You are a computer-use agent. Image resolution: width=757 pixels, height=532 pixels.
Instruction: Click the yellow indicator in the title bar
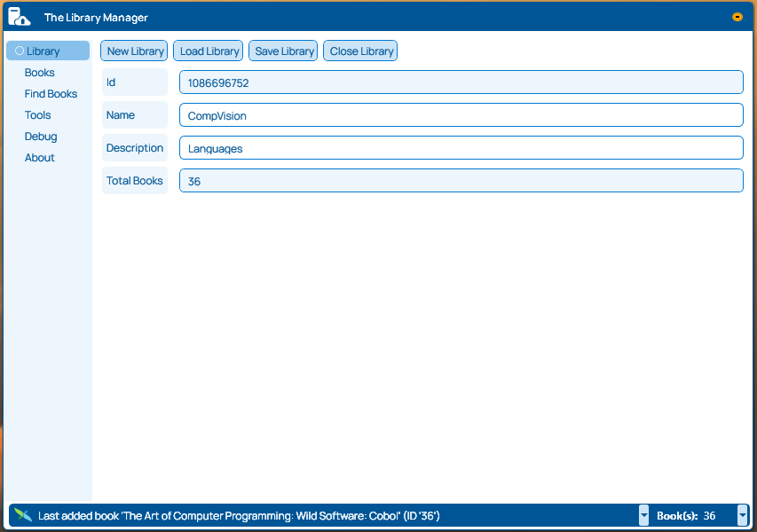pyautogui.click(x=737, y=16)
